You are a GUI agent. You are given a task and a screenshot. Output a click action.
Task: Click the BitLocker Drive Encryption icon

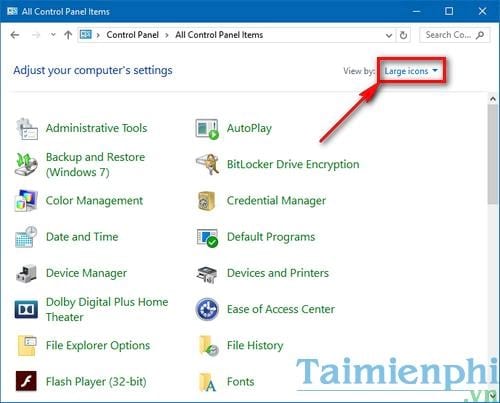pyautogui.click(x=207, y=164)
